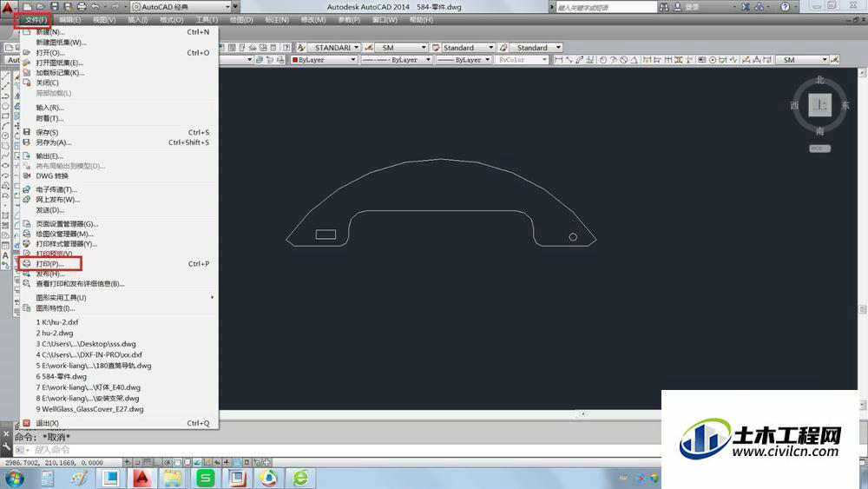This screenshot has height=489, width=868.
Task: Toggle Ortho Mode in status bar
Action: point(157,462)
